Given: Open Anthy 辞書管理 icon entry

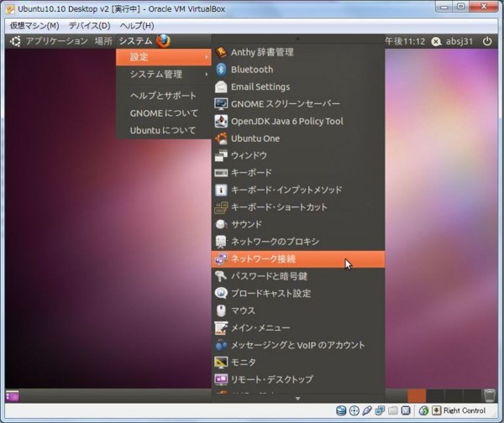Looking at the screenshot, I should click(221, 52).
